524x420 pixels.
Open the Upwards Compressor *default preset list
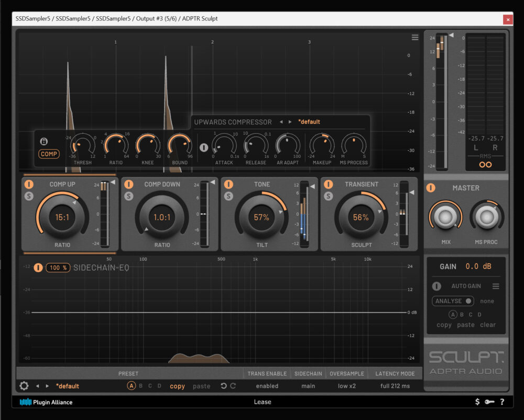pyautogui.click(x=309, y=122)
